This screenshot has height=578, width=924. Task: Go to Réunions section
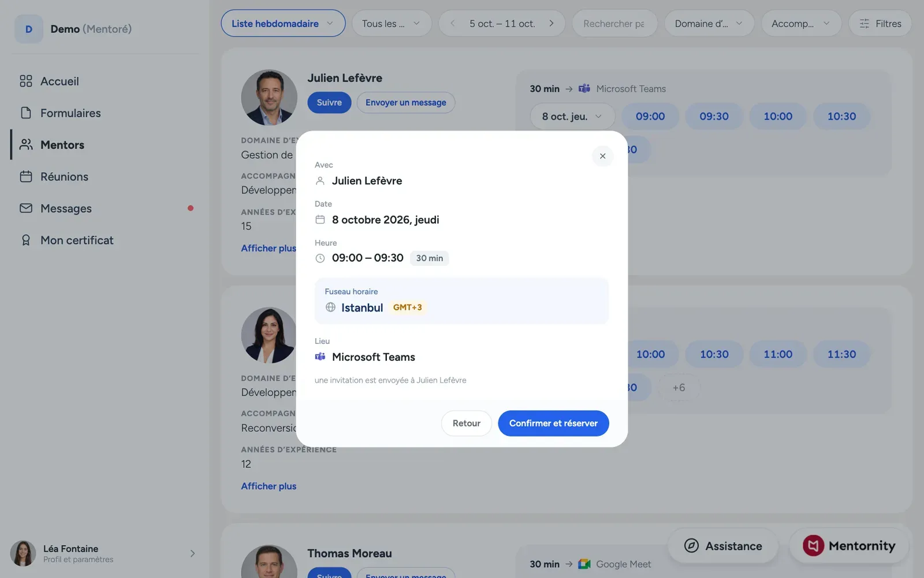54,177
